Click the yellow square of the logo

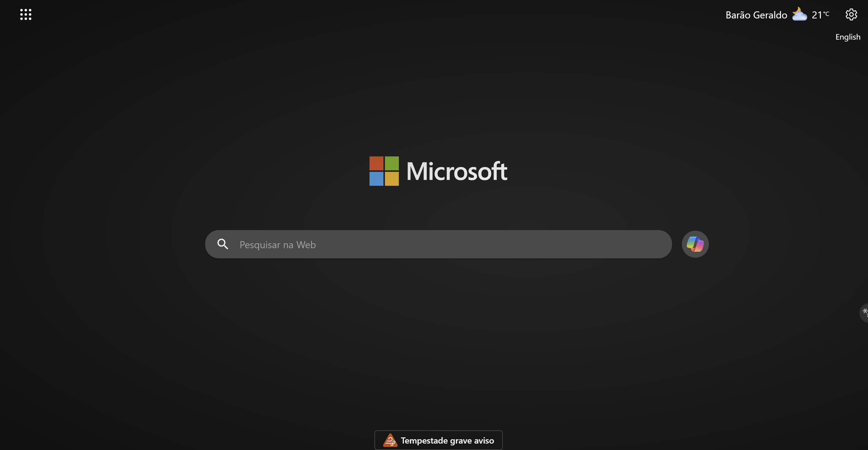tap(392, 179)
